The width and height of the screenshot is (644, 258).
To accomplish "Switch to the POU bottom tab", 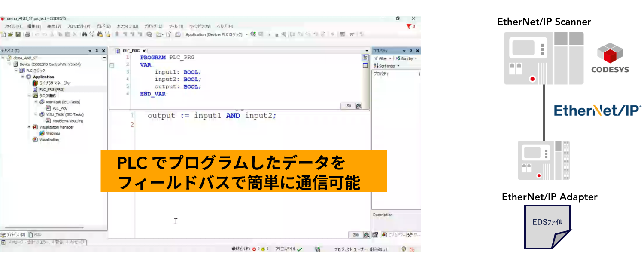I will [36, 235].
